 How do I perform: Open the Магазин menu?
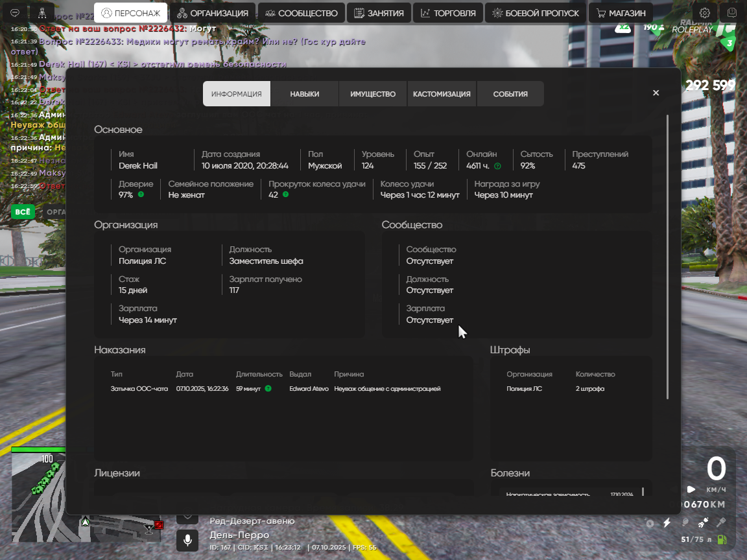click(x=621, y=13)
